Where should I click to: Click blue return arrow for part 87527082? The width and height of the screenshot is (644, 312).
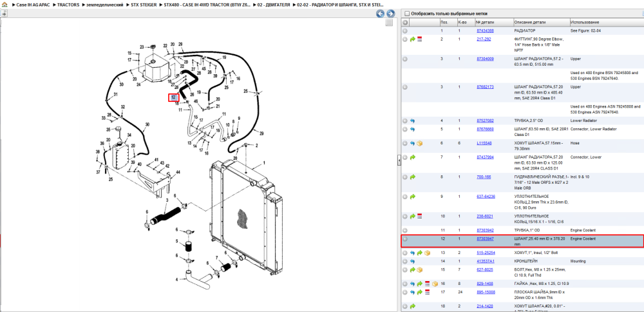point(413,121)
